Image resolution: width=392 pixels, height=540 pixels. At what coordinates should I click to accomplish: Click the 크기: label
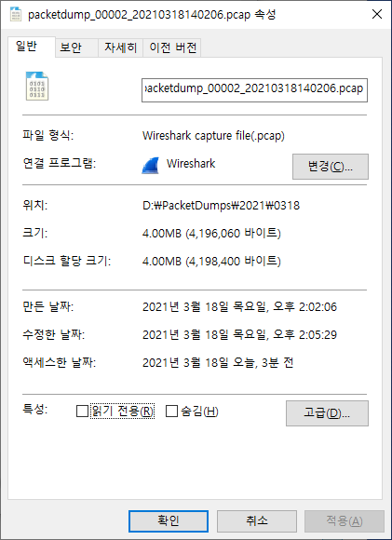point(34,233)
